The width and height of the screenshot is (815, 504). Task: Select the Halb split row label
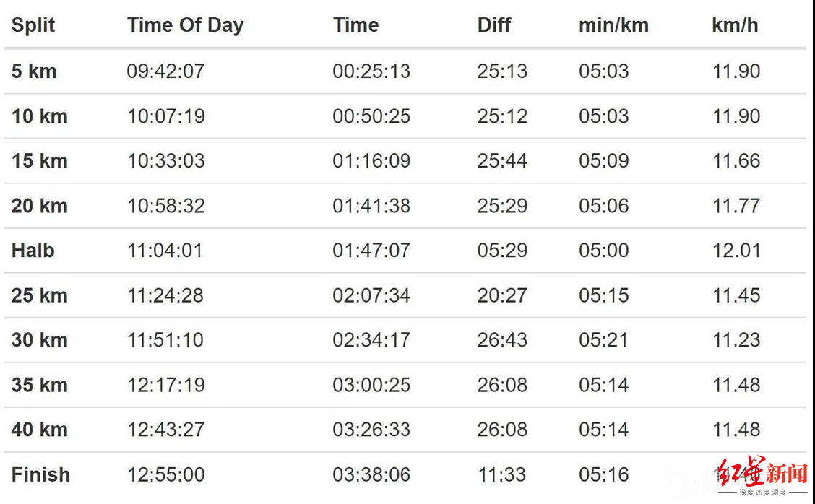[33, 251]
